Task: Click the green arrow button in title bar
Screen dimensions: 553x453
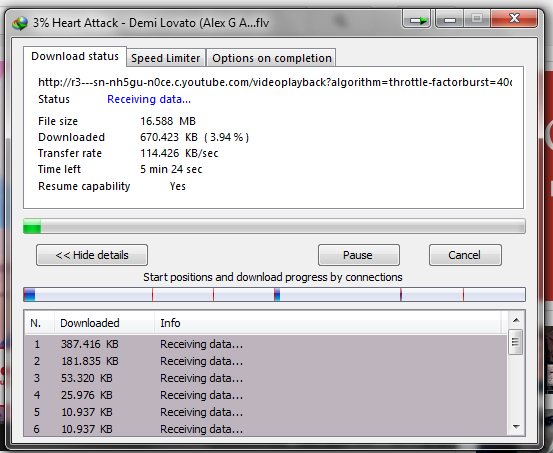Action: click(x=417, y=19)
